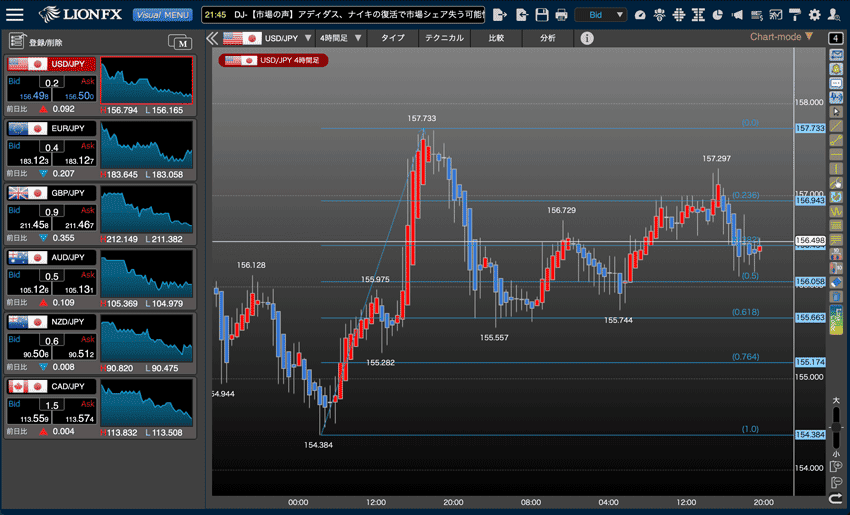Click the megaphone announcements icon
This screenshot has height=515, width=850.
tap(738, 15)
